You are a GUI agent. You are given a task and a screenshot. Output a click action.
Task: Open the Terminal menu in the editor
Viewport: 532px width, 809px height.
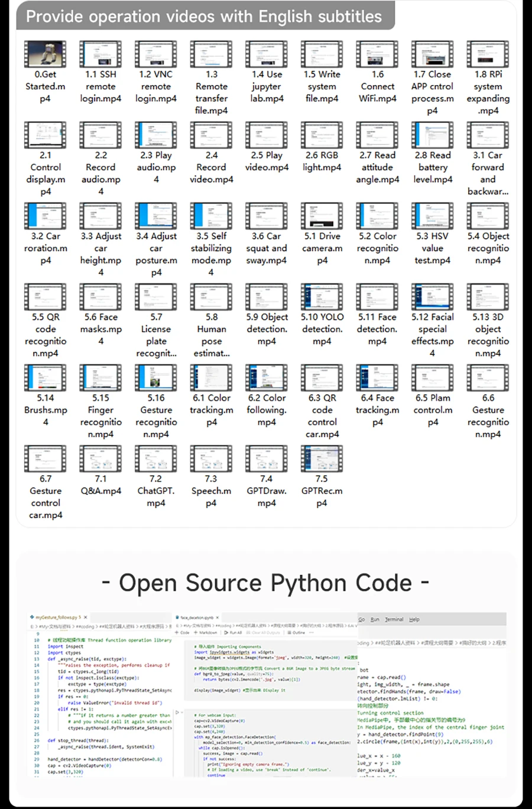[x=394, y=619]
